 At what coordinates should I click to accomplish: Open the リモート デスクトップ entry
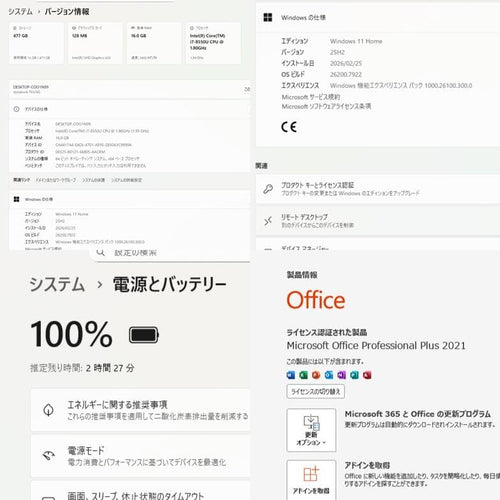click(378, 221)
